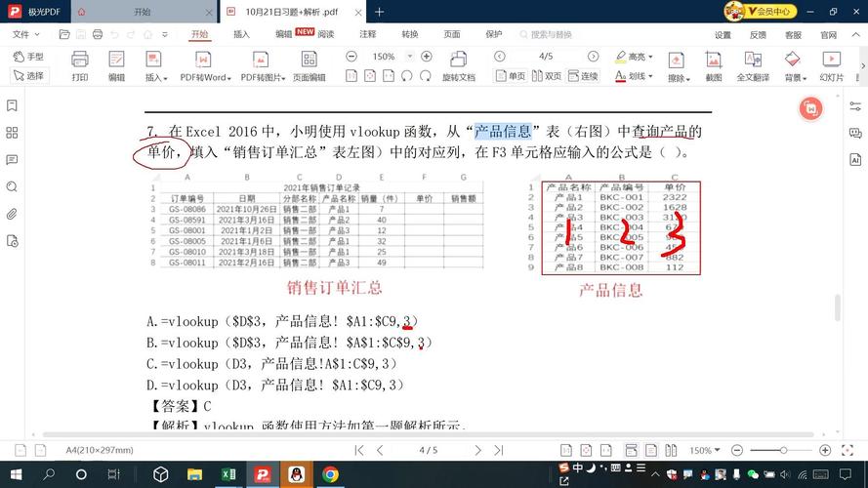
Task: Open Full Text Translate (全文翻译)
Action: [x=753, y=66]
